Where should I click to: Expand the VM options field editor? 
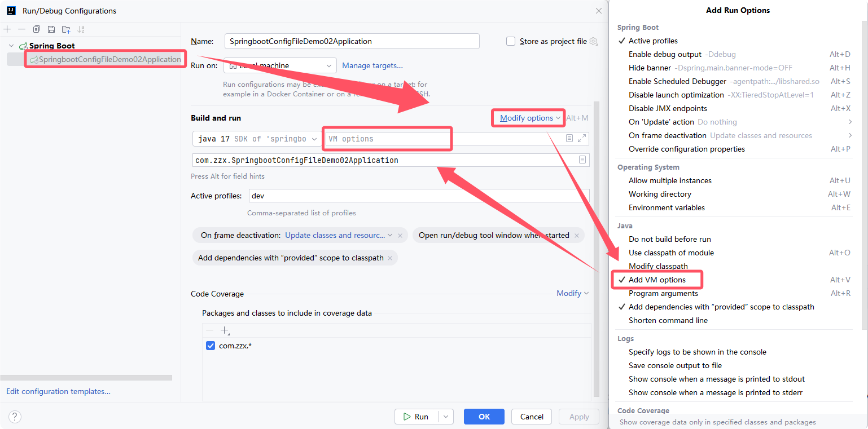[582, 138]
